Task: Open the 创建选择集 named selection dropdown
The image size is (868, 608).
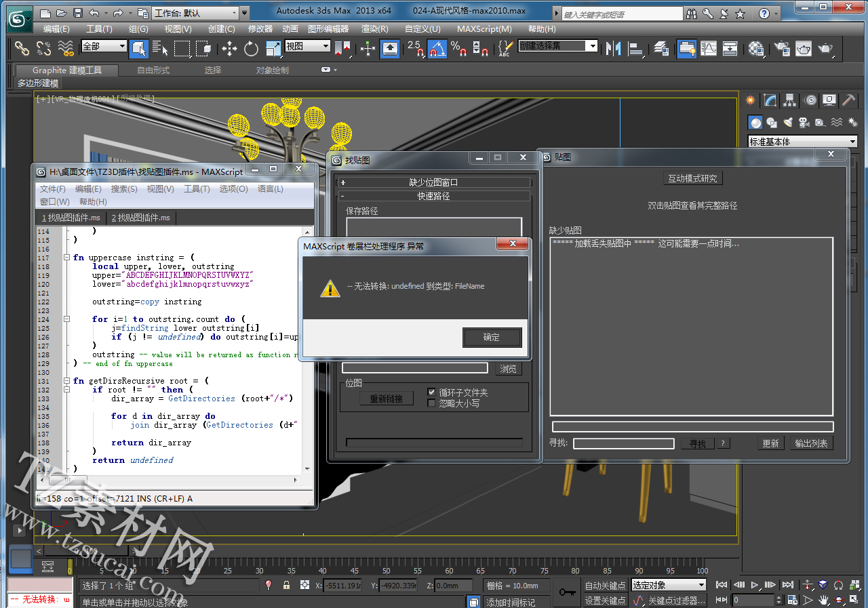Action: 558,46
